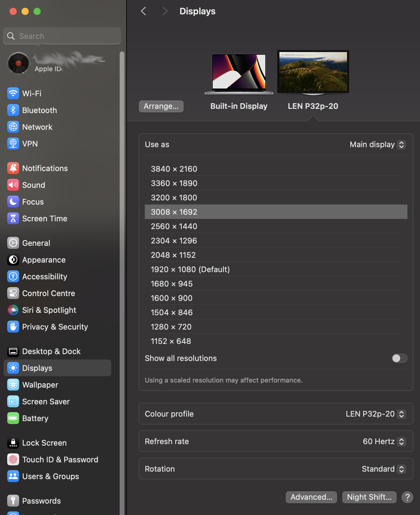The height and width of the screenshot is (515, 420).
Task: Toggle the Show all resolutions switch
Action: (x=399, y=358)
